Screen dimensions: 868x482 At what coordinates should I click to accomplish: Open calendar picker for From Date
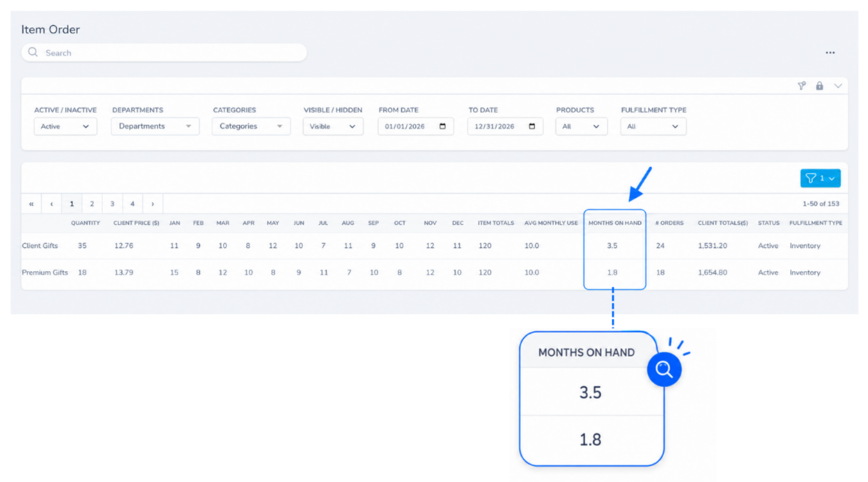442,127
